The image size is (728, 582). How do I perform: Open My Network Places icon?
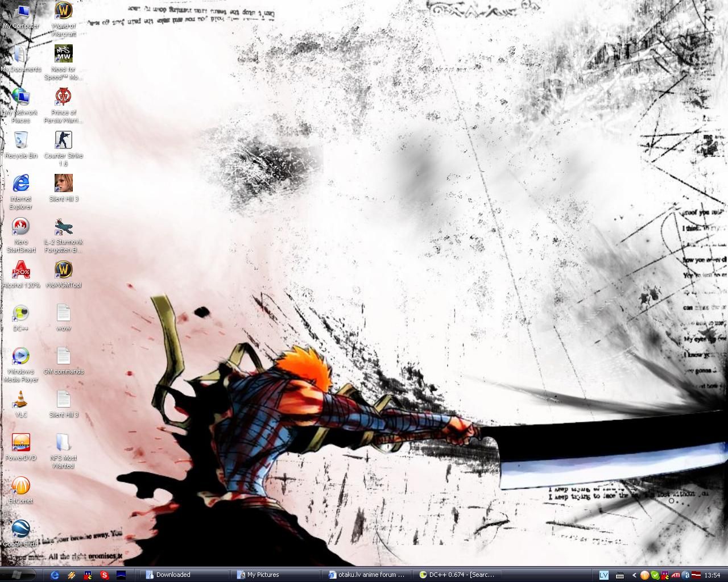(x=21, y=106)
